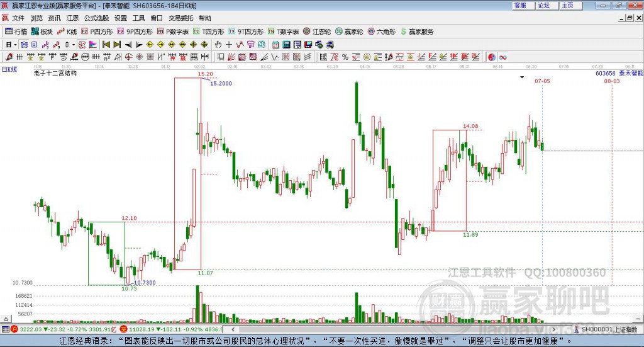644x347 pixels.
Task: Jump to last bar icon
Action: click(117, 45)
